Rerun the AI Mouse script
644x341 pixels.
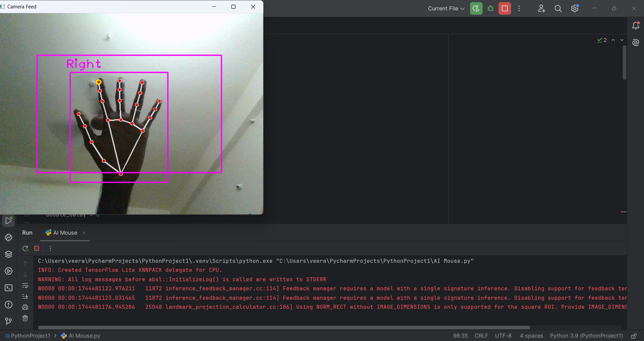point(25,248)
